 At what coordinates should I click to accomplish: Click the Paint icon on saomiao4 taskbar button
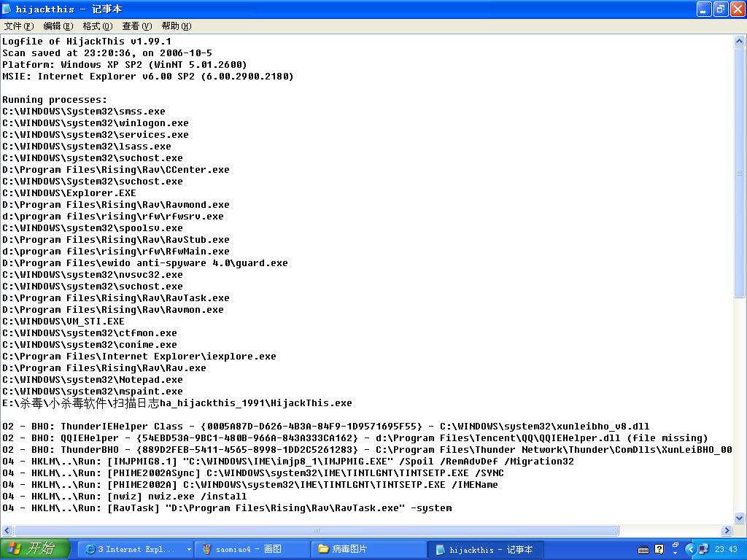click(x=206, y=549)
